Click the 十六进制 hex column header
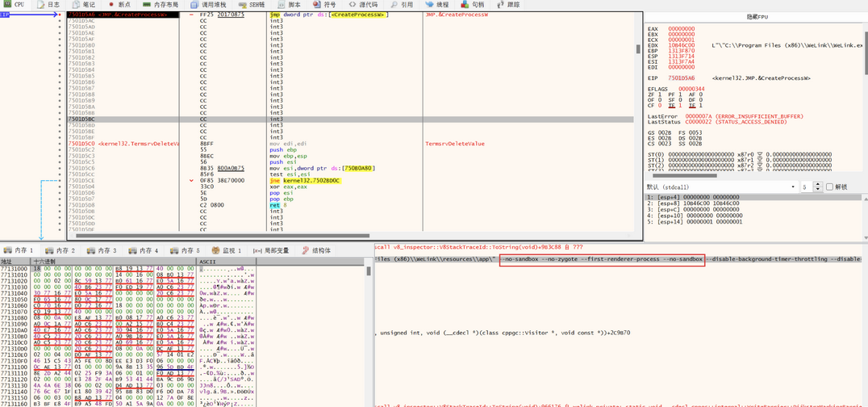 click(114, 261)
